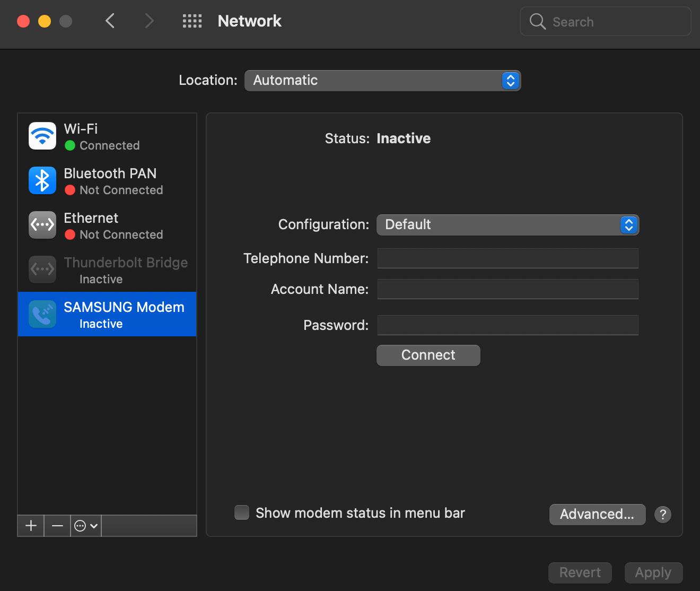Focus the Telephone Number field
Viewport: 700px width, 591px height.
tap(507, 258)
